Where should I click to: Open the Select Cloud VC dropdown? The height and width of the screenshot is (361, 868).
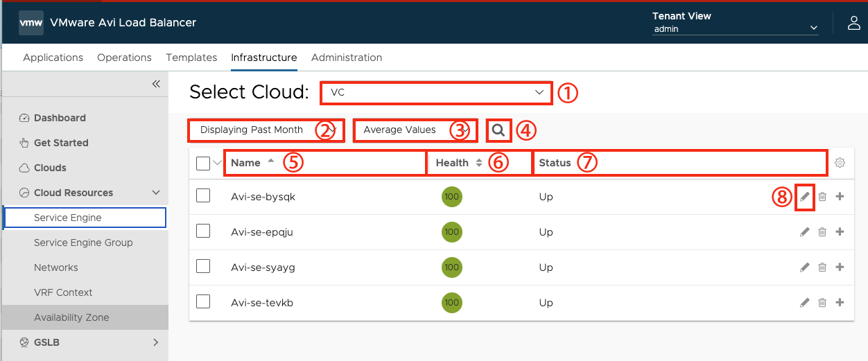(437, 93)
